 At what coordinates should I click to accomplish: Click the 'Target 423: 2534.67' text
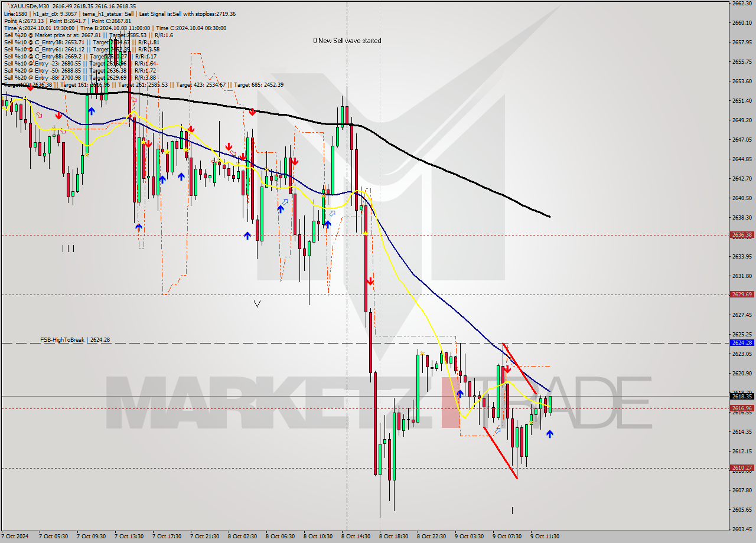coord(201,85)
